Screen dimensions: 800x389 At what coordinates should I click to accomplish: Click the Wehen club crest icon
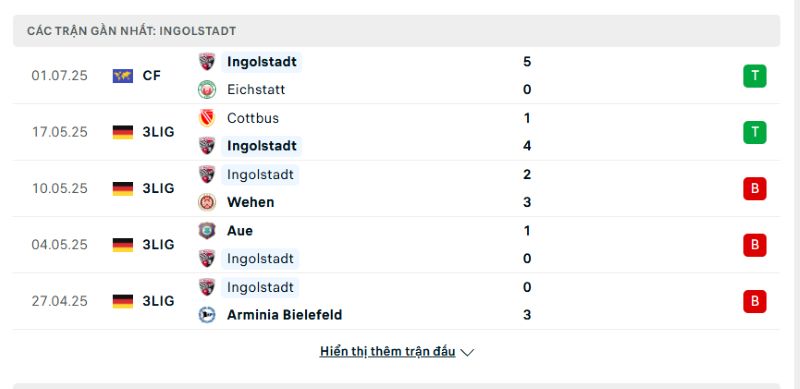tap(207, 202)
